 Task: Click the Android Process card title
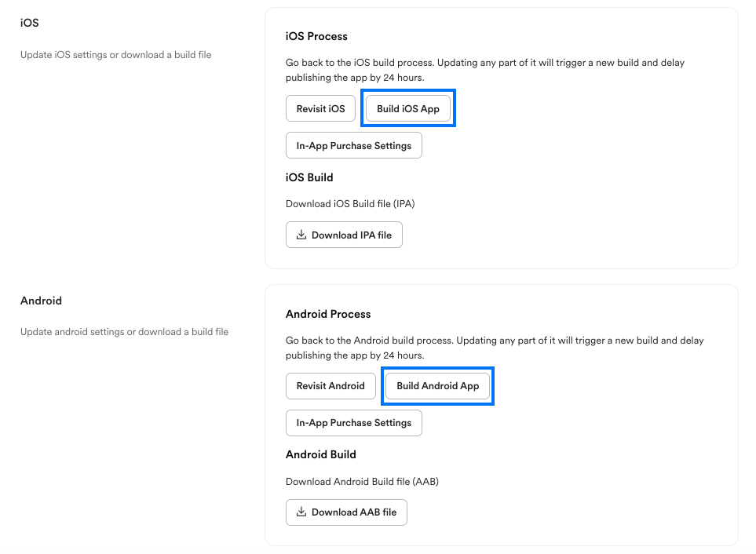(x=328, y=314)
